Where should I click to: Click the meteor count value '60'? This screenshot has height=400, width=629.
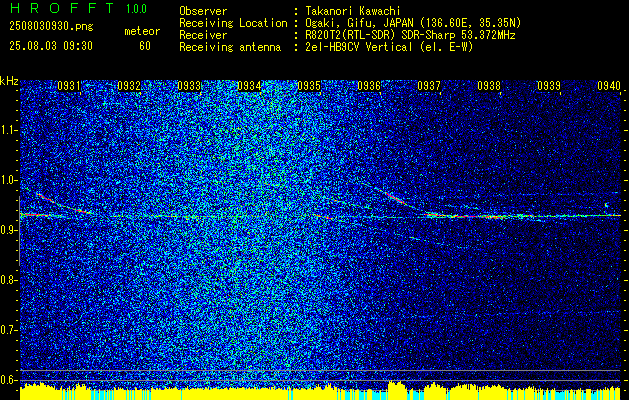click(145, 46)
